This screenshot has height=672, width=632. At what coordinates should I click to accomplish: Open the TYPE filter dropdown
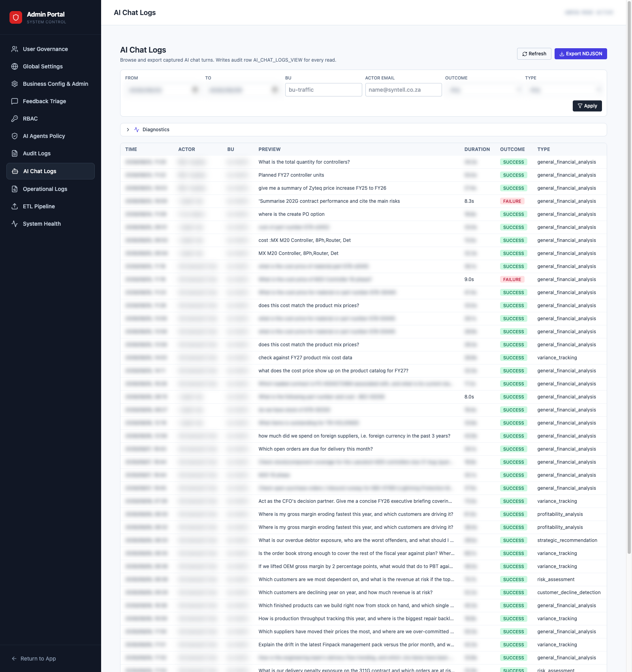563,90
